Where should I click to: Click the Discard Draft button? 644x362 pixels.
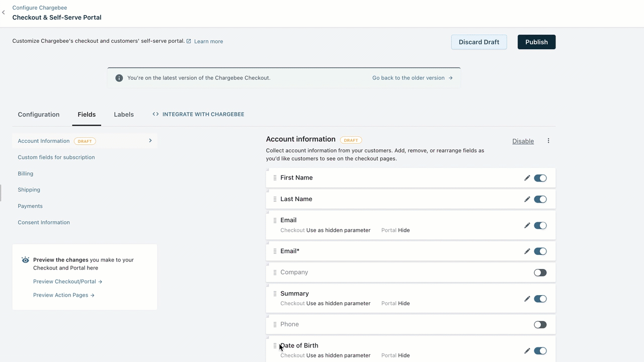pyautogui.click(x=478, y=42)
